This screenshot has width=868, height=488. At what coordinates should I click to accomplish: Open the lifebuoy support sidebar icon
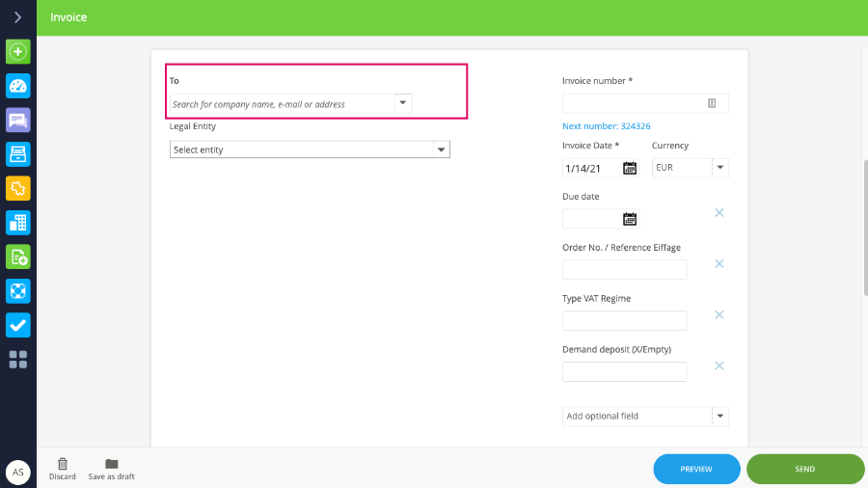[18, 291]
